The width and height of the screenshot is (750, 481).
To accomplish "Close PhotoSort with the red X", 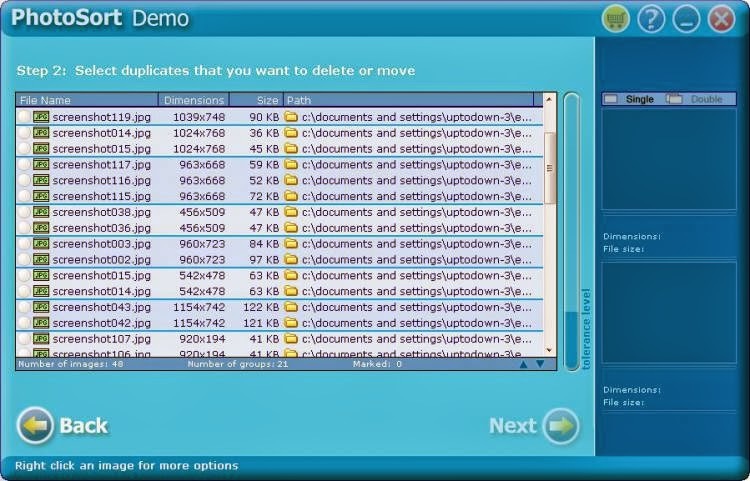I will point(721,19).
